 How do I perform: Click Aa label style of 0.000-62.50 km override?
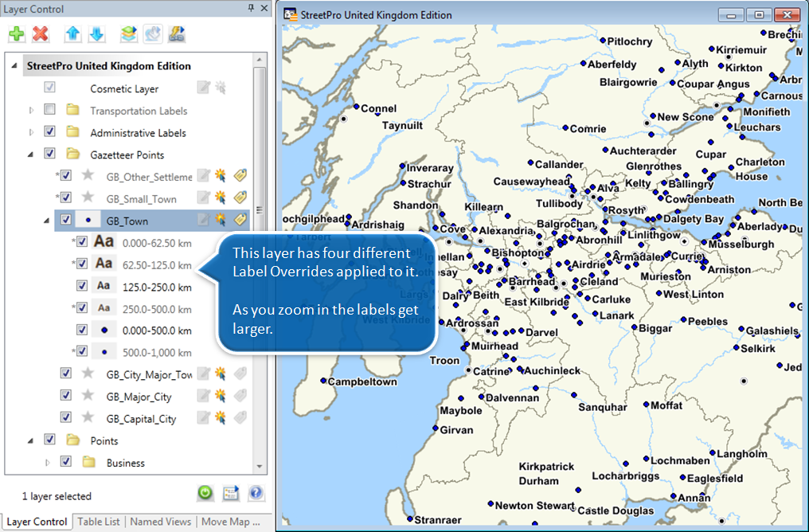(104, 241)
